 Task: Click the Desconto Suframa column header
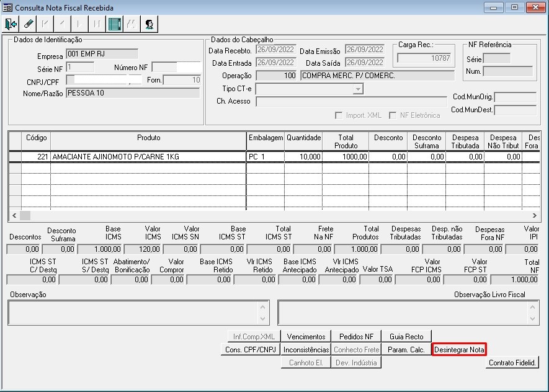(x=426, y=141)
